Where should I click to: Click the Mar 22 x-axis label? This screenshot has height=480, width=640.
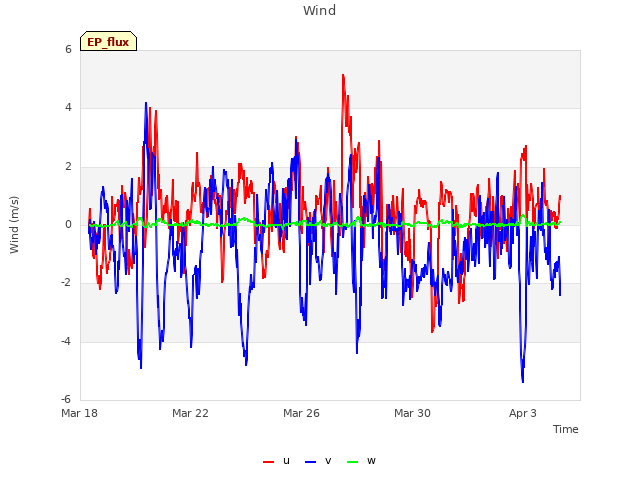[190, 413]
